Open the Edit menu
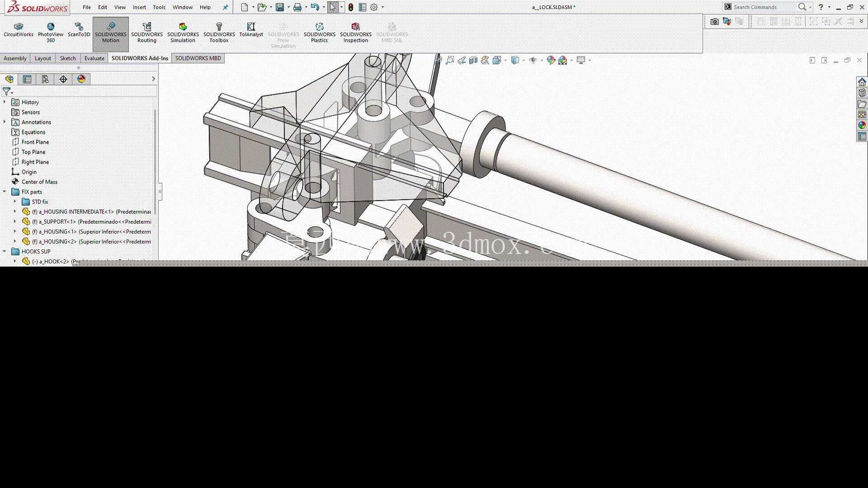This screenshot has width=868, height=488. [103, 7]
